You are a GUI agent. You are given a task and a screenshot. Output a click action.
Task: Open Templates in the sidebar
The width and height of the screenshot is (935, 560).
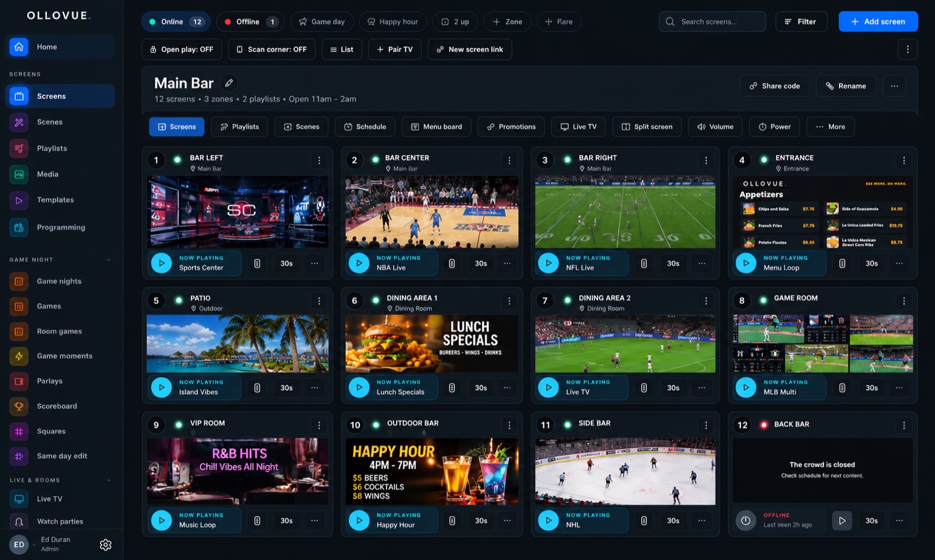click(60, 200)
